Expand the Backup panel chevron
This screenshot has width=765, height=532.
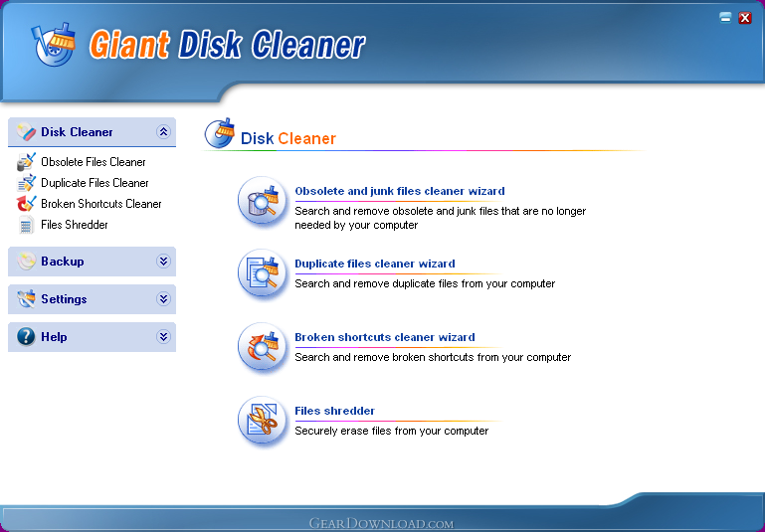pos(163,261)
